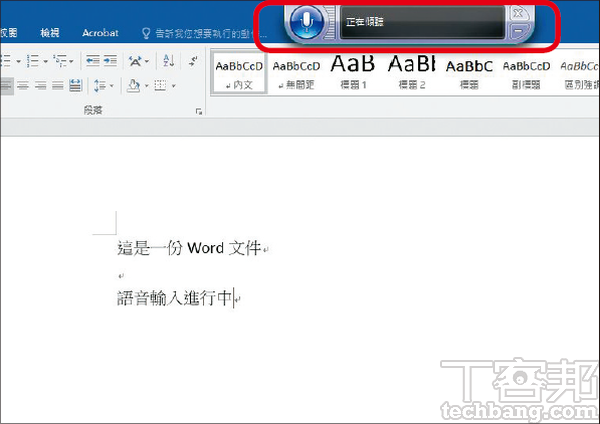Open the Asian layout dropdown arrow
The image size is (600, 424).
[147, 61]
